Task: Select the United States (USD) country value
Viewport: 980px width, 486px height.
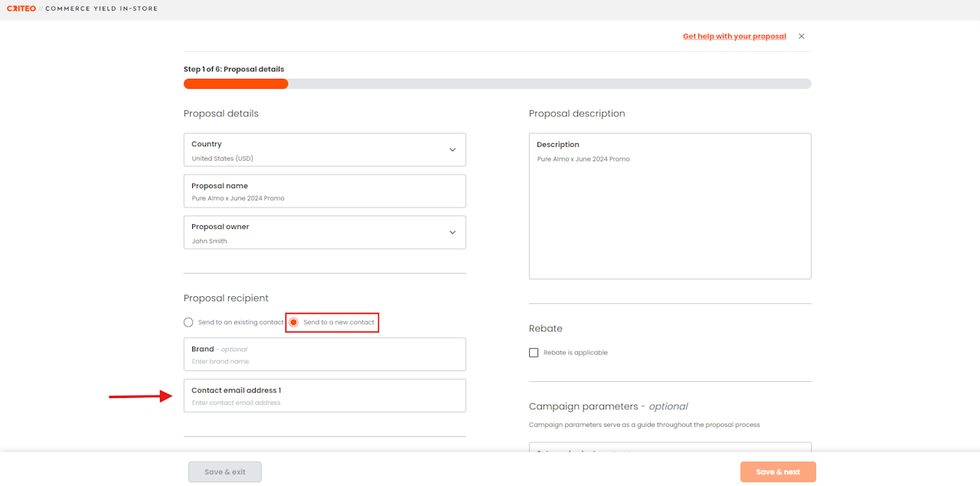Action: pyautogui.click(x=223, y=158)
